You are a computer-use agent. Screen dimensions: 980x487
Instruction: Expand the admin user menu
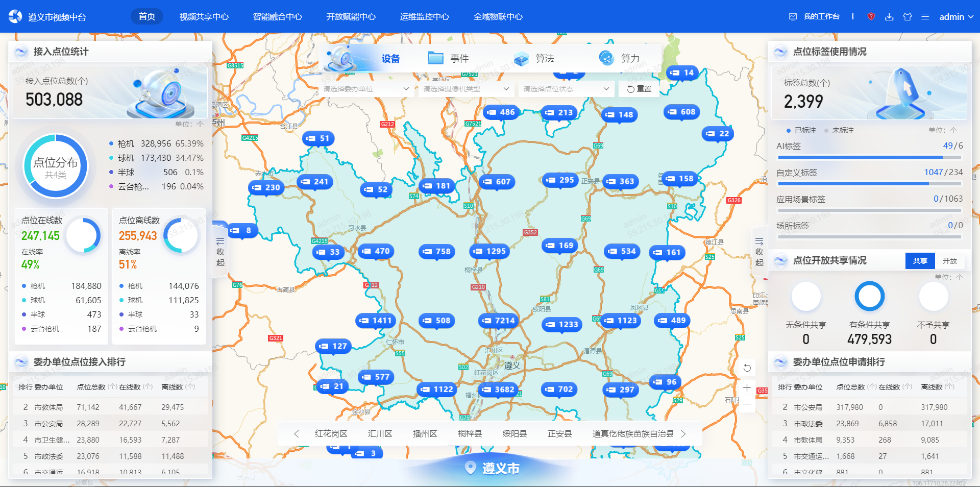coord(956,17)
